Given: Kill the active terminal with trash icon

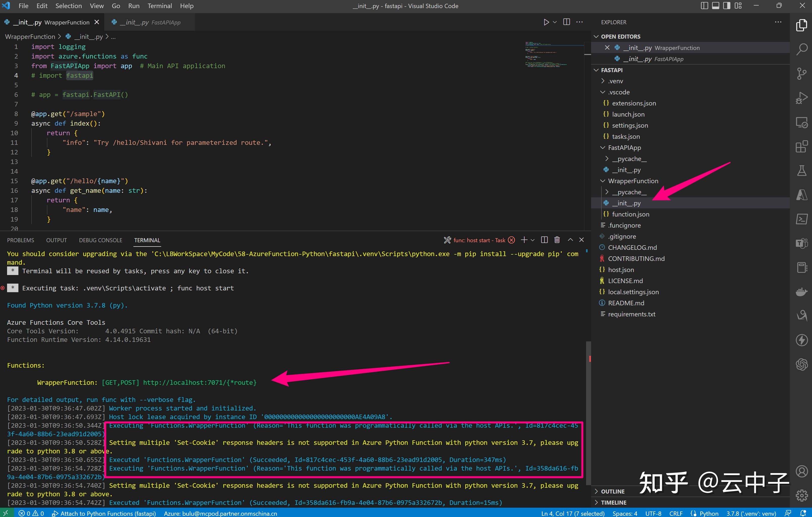Looking at the screenshot, I should [557, 240].
